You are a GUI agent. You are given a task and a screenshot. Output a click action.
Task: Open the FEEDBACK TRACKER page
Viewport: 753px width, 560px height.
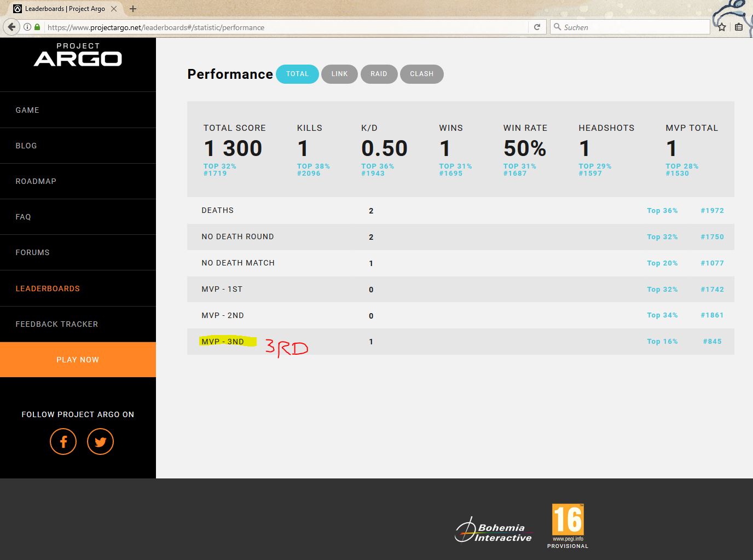click(57, 324)
